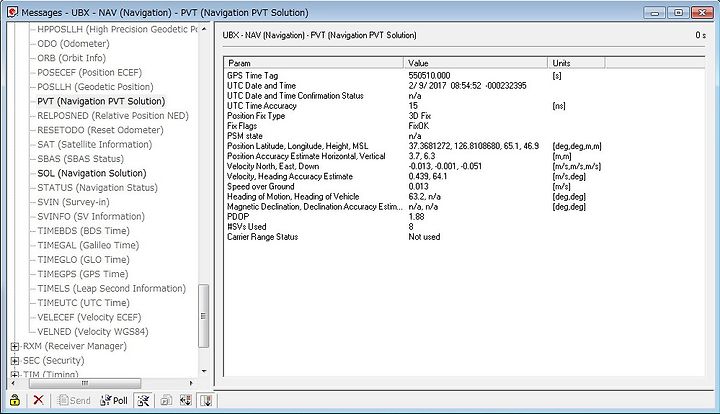Click horizontal scrollbar right arrow
This screenshot has width=720, height=414.
point(191,383)
